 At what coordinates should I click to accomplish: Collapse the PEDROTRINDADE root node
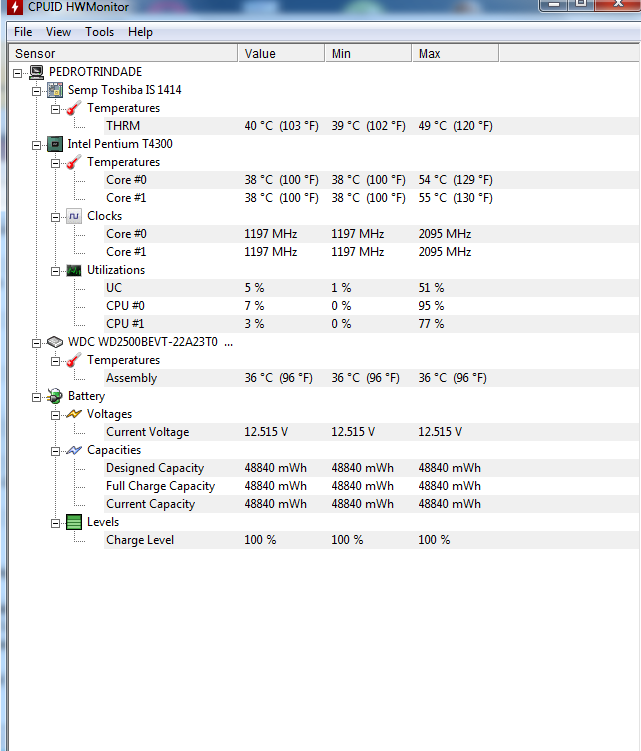(18, 73)
